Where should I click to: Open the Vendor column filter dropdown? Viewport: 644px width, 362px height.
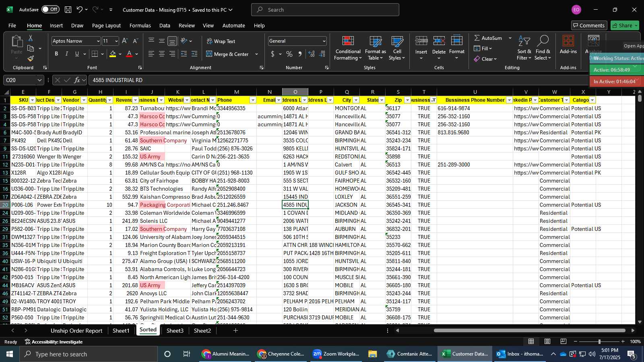84,100
